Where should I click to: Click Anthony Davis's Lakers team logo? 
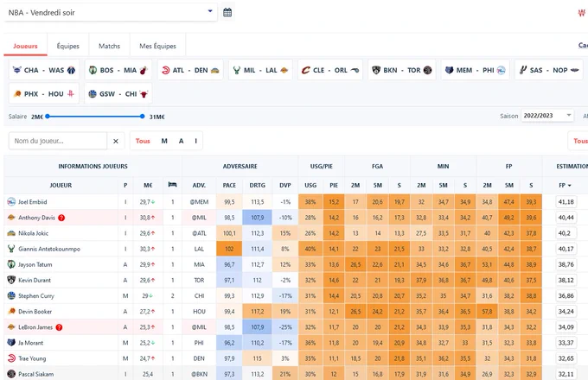pos(11,218)
